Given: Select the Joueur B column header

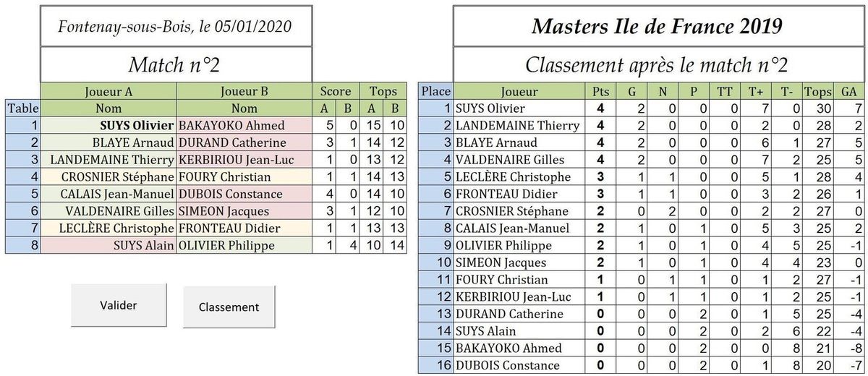Looking at the screenshot, I should pos(244,91).
